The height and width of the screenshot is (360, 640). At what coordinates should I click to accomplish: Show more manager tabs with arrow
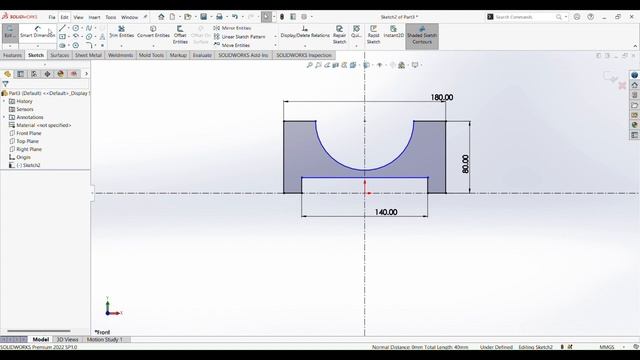[86, 74]
